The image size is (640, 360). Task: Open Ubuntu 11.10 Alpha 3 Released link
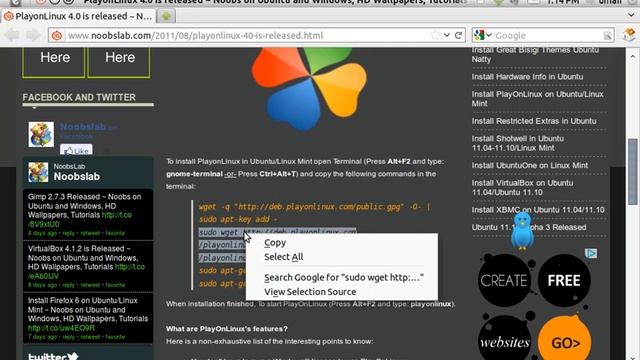click(x=529, y=227)
